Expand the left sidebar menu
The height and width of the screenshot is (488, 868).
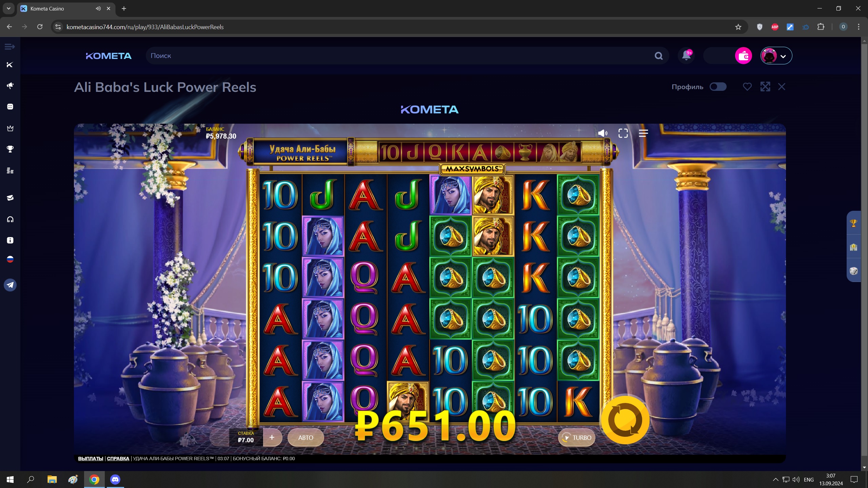10,46
